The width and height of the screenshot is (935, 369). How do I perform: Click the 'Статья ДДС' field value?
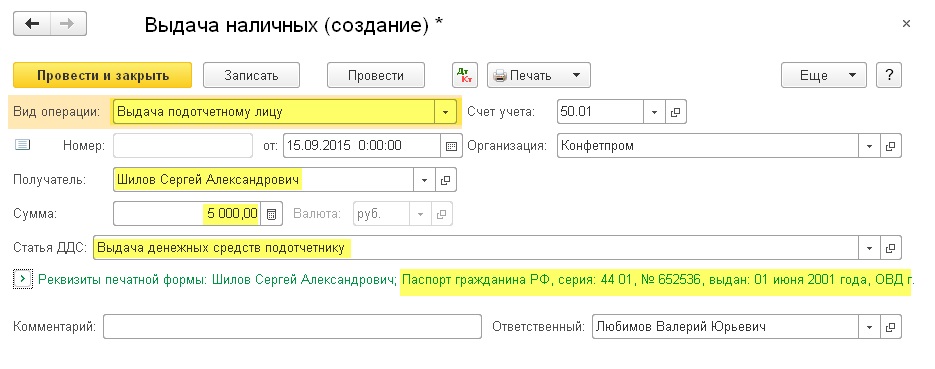click(476, 248)
